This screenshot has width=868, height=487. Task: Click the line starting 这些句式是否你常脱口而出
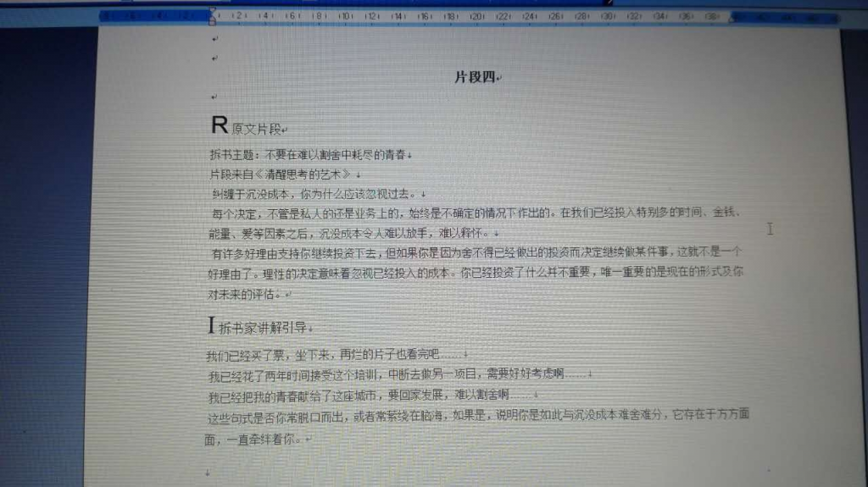478,416
